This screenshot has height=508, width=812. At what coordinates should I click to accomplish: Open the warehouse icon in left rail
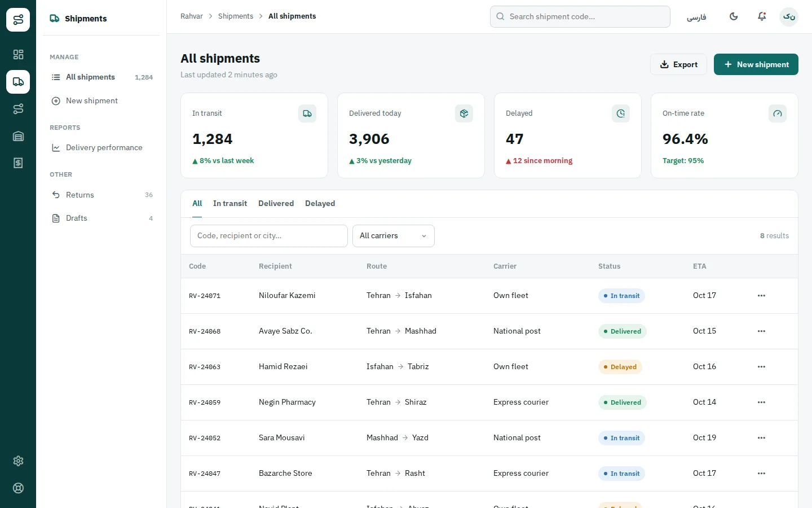(18, 136)
